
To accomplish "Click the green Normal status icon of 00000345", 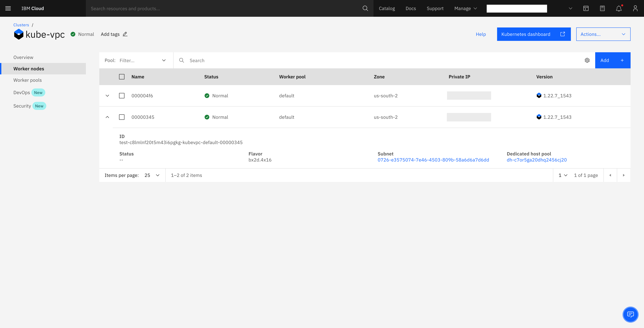I will coord(207,117).
